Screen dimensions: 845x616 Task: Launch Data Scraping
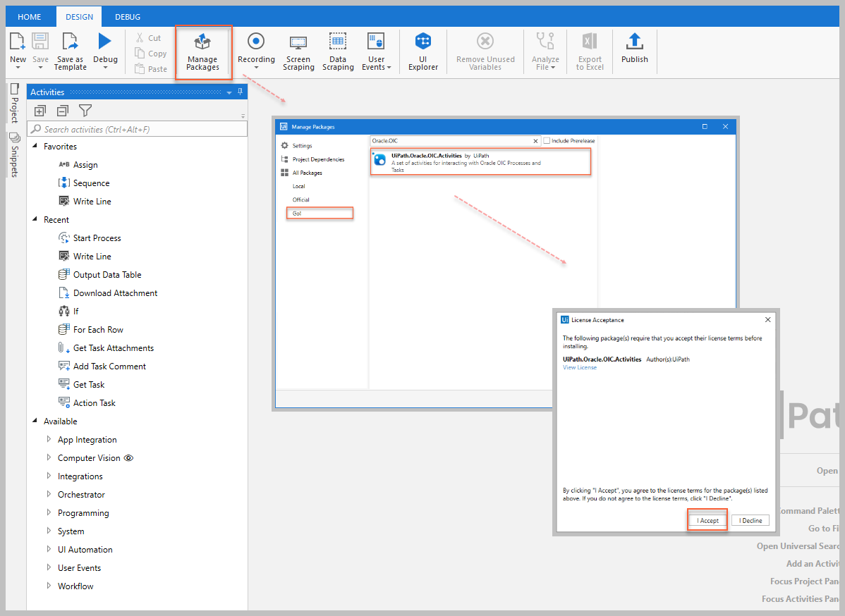[x=338, y=51]
